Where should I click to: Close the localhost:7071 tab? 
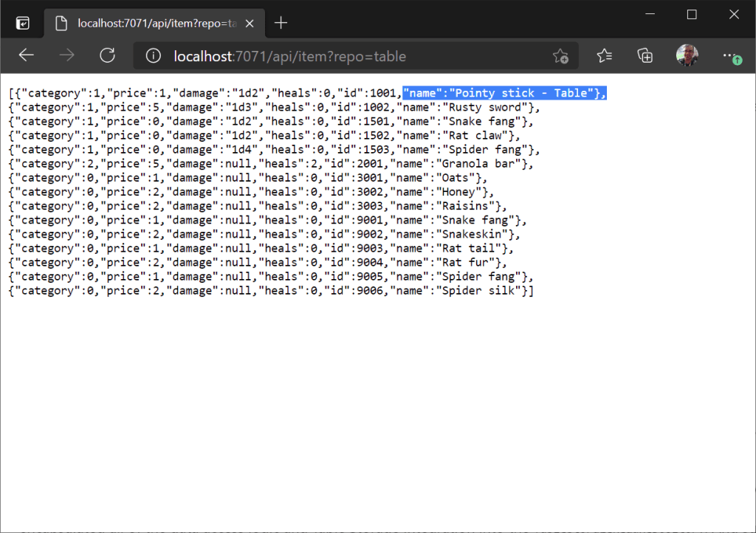pos(250,23)
